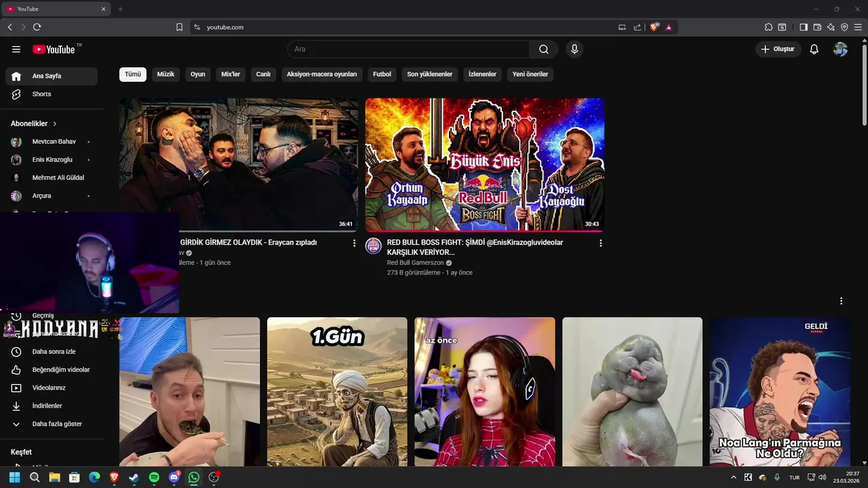Select the Canlı filter chip

pyautogui.click(x=263, y=75)
